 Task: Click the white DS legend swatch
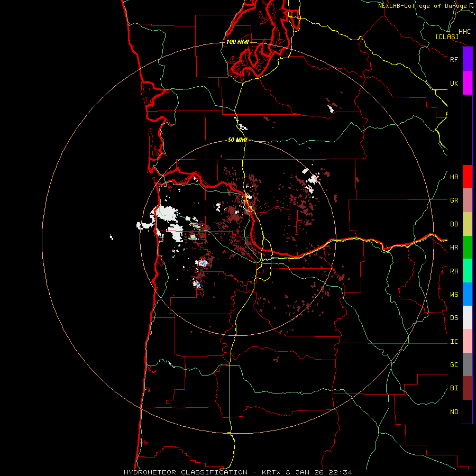click(x=467, y=317)
